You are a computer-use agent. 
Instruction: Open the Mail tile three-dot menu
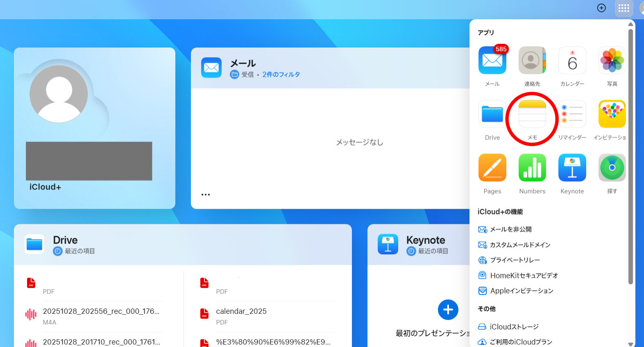tap(206, 194)
